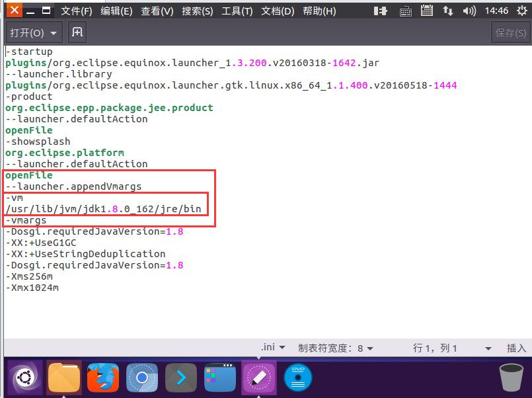Open the 帮助(H) menu
Viewport: 532px width, 398px height.
pyautogui.click(x=319, y=11)
